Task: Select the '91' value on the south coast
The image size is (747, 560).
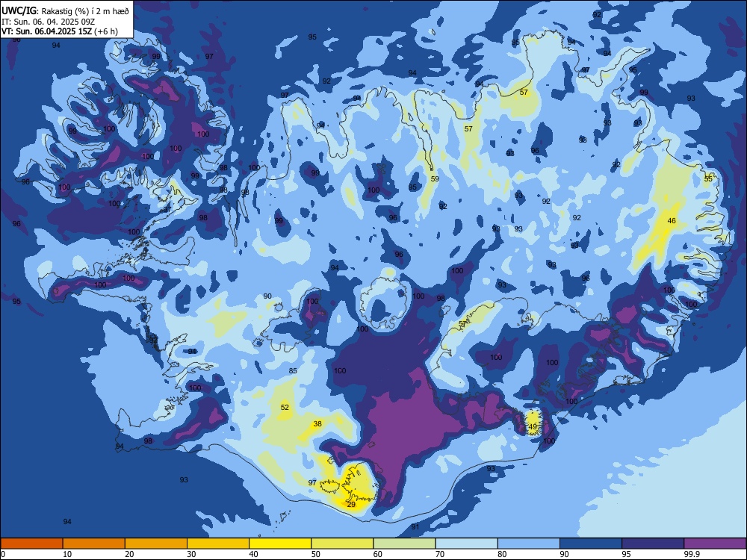Action: pyautogui.click(x=415, y=526)
